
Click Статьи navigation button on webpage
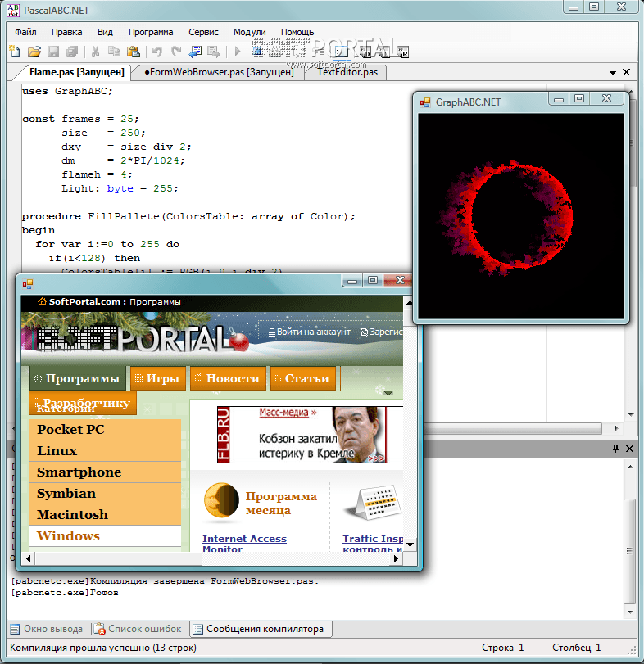(303, 378)
